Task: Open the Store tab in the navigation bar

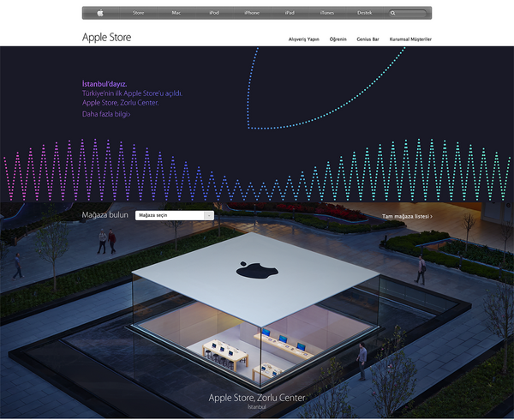Action: 138,13
